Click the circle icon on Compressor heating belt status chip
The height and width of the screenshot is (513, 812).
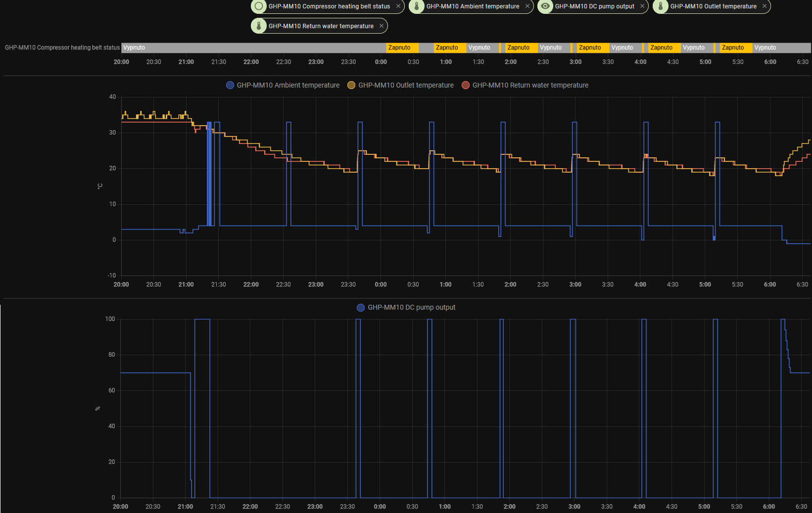[x=259, y=6]
